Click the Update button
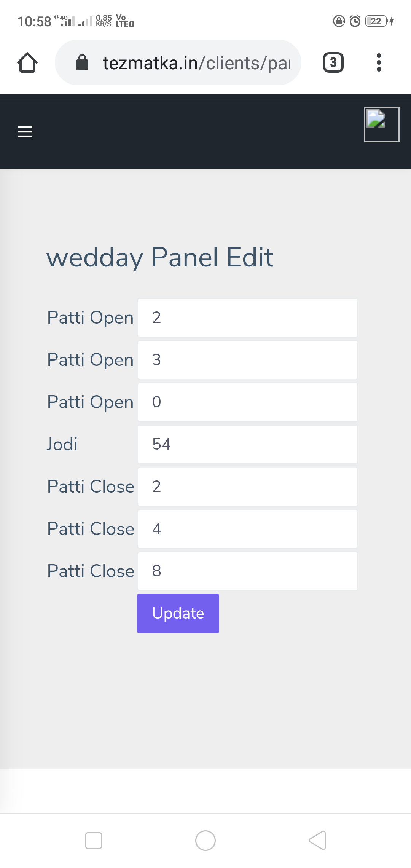This screenshot has height=868, width=411. pos(178,613)
